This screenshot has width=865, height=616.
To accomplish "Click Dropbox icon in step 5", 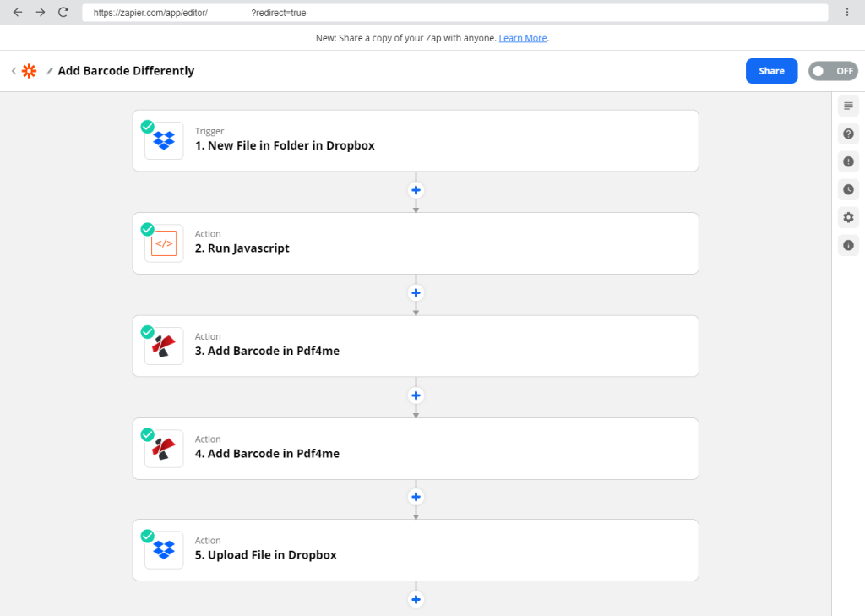I will (164, 550).
